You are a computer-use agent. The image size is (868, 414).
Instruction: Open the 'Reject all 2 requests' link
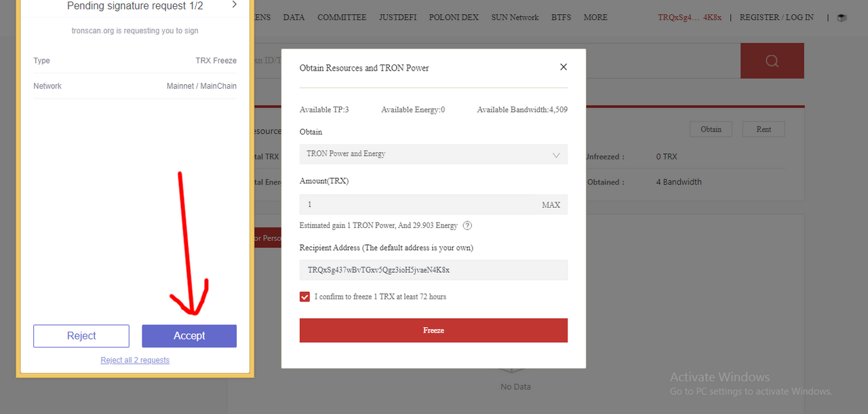(x=135, y=360)
